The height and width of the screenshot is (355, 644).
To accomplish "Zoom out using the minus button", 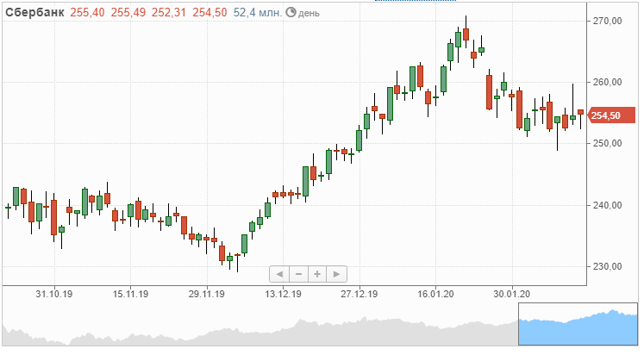I will pos(299,274).
